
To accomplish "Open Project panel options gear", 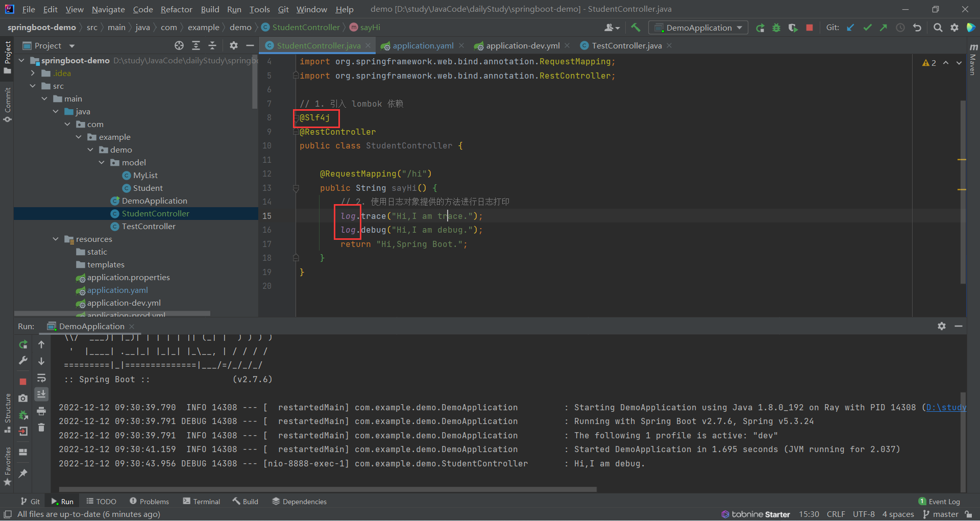I will pos(233,45).
